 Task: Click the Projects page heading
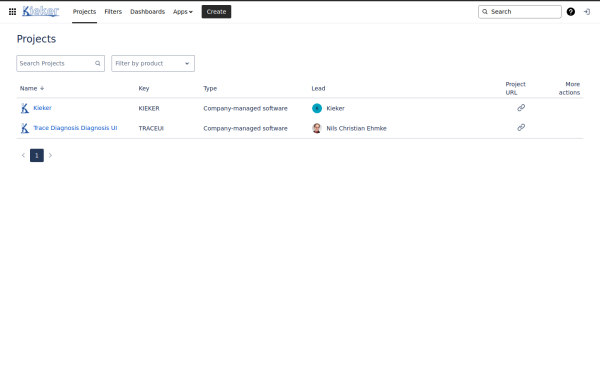tap(36, 39)
